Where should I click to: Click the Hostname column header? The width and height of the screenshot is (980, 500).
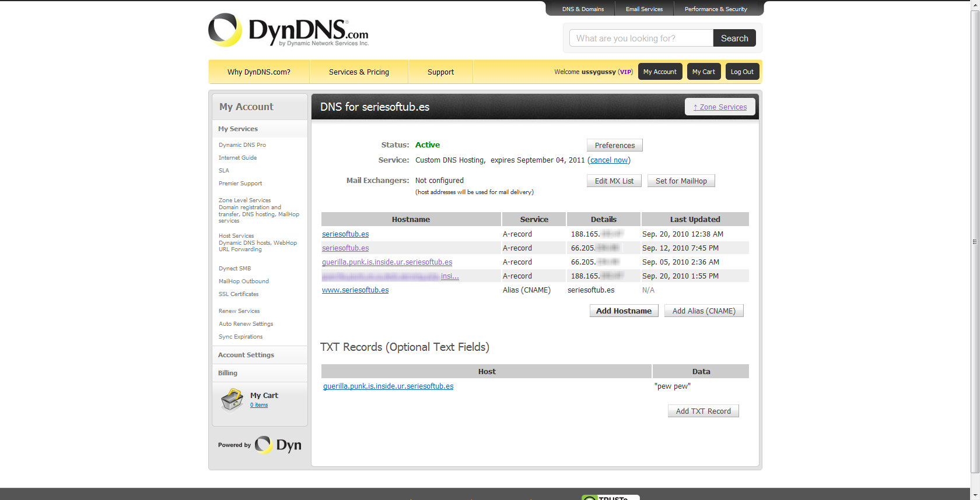coord(411,219)
